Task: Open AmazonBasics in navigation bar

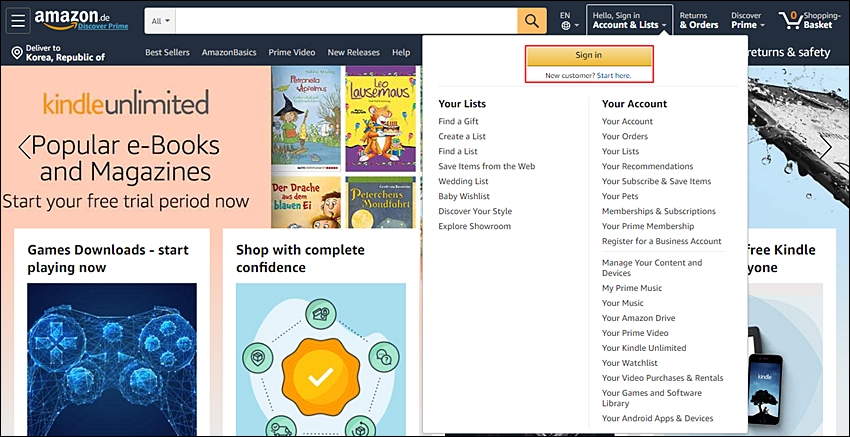Action: pos(229,53)
